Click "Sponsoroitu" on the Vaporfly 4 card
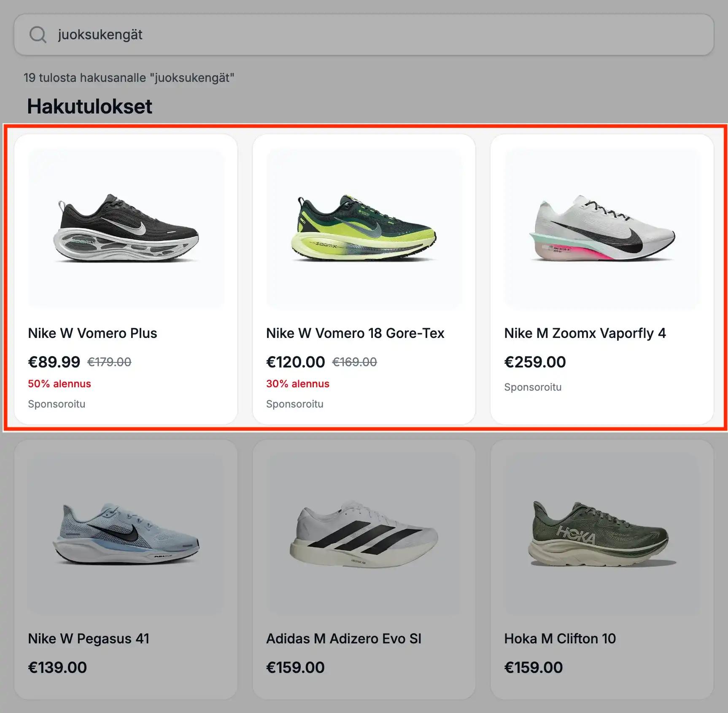Image resolution: width=728 pixels, height=713 pixels. coord(533,387)
